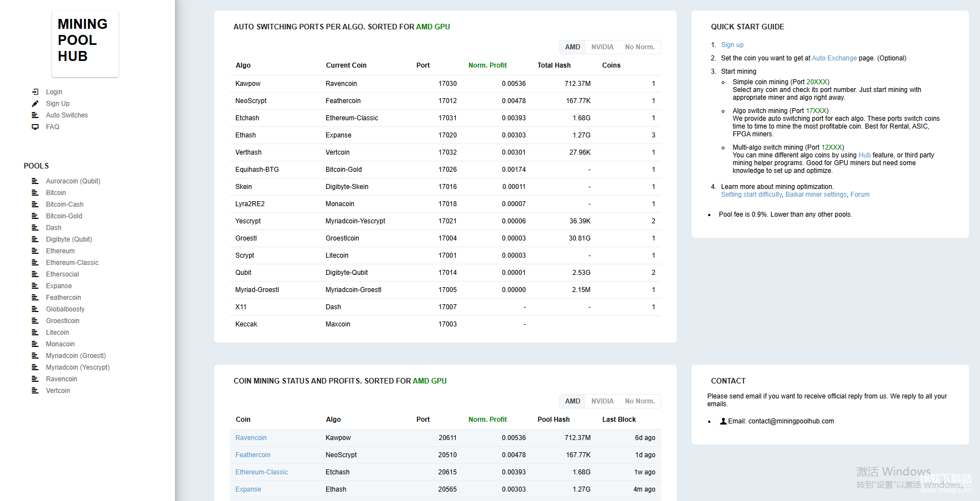This screenshot has height=501, width=980.
Task: Open Baikal miner settings link
Action: [816, 195]
